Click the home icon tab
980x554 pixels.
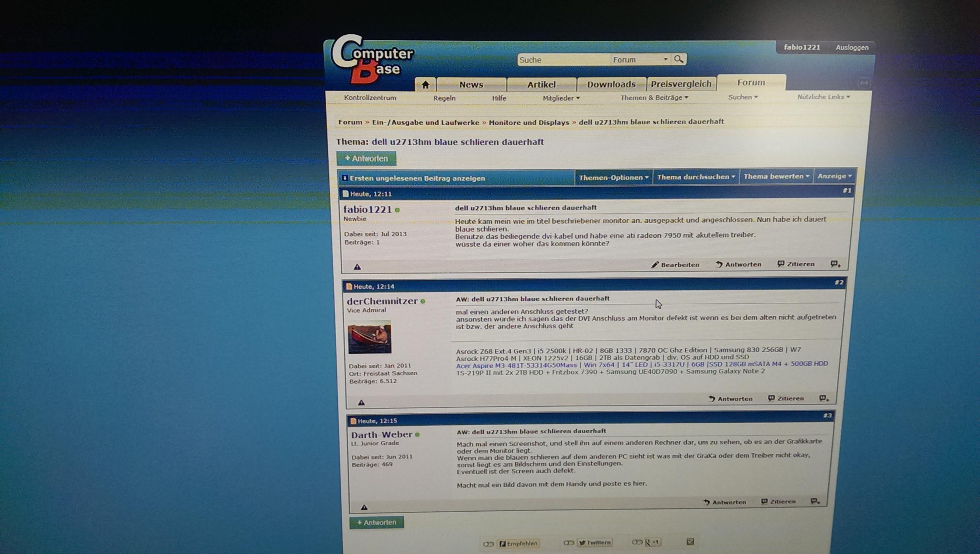point(425,85)
